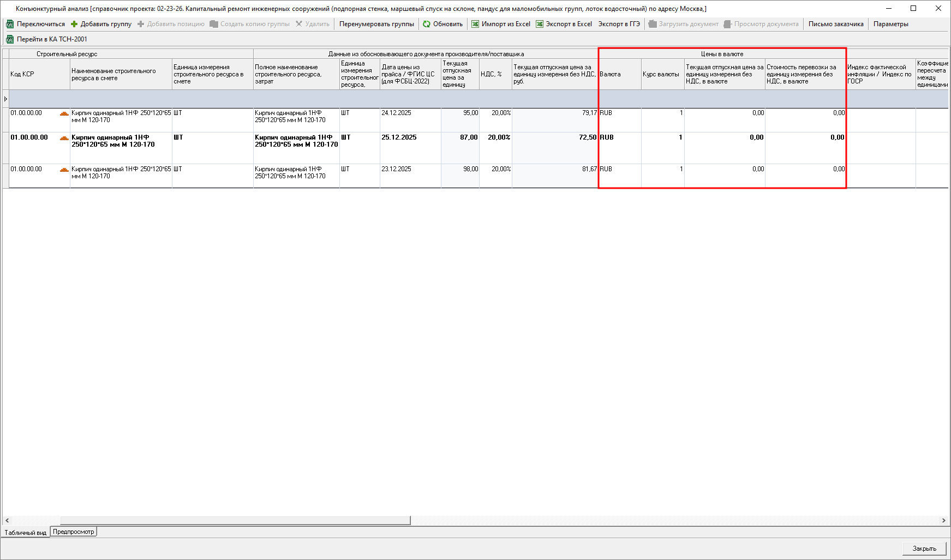Click the Переключиться toolbar icon
951x560 pixels.
10,24
